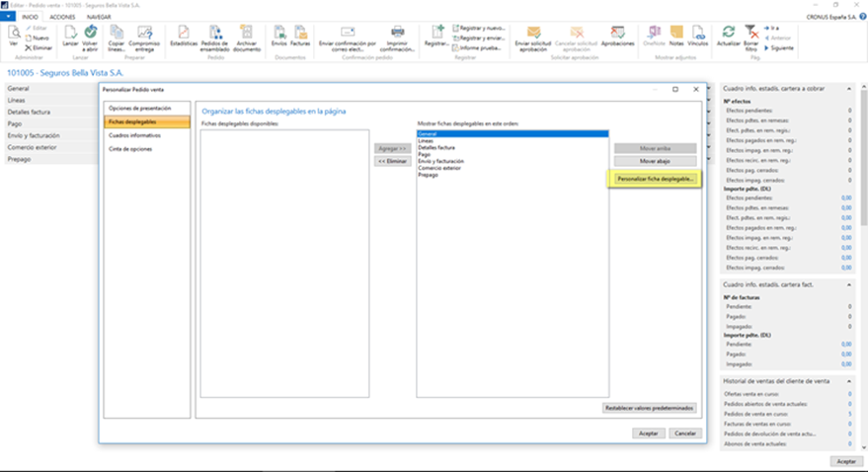Click the Imprimir confirmación icon
The height and width of the screenshot is (472, 868).
tap(397, 38)
